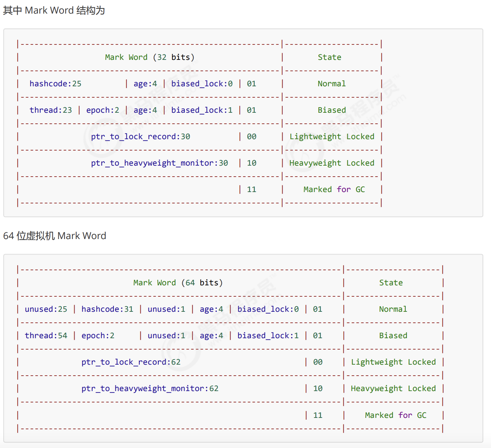The height and width of the screenshot is (448, 491).
Task: Click 'biased_lock:0' in the hashcode:25 row
Action: (x=202, y=84)
